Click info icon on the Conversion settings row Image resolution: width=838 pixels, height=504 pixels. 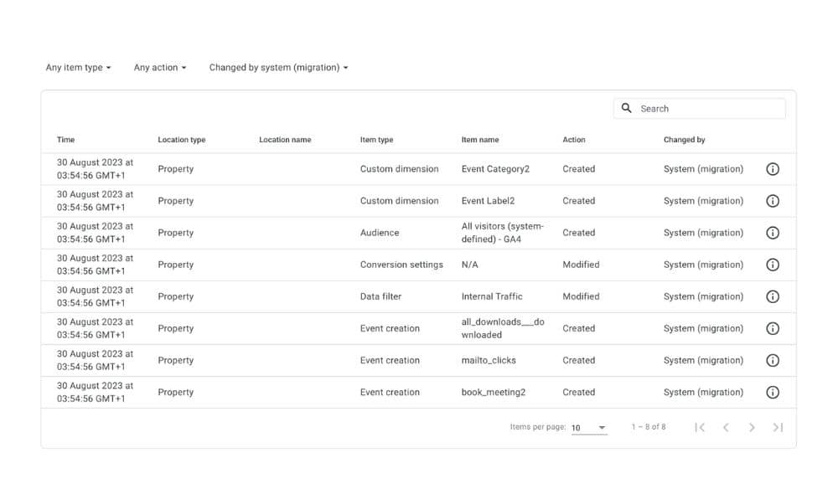point(773,265)
